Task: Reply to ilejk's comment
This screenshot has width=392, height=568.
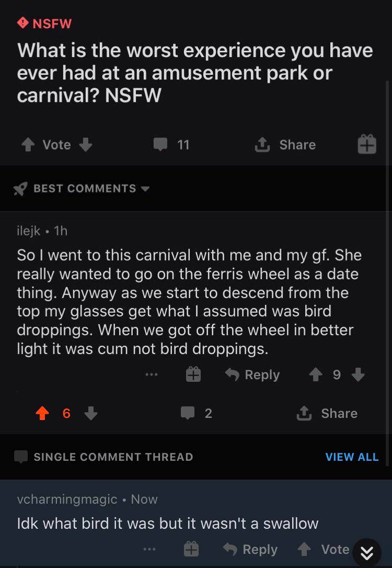Action: tap(252, 374)
